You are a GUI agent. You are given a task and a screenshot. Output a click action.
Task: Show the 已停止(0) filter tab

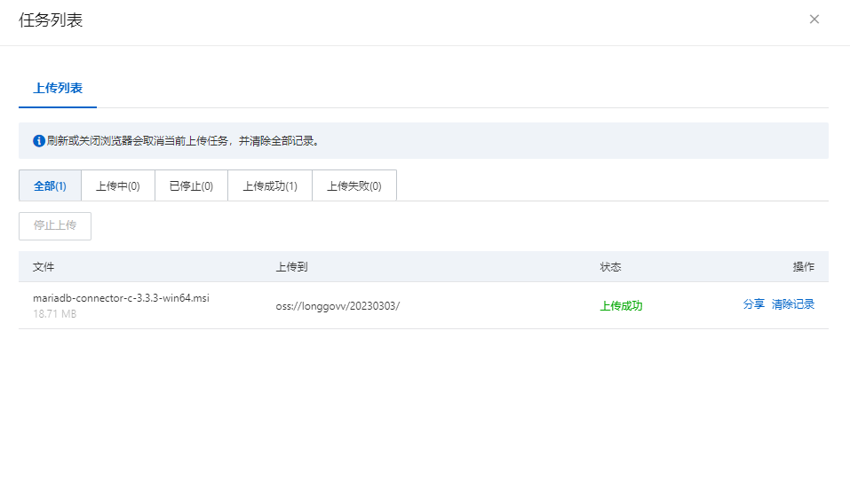tap(191, 185)
